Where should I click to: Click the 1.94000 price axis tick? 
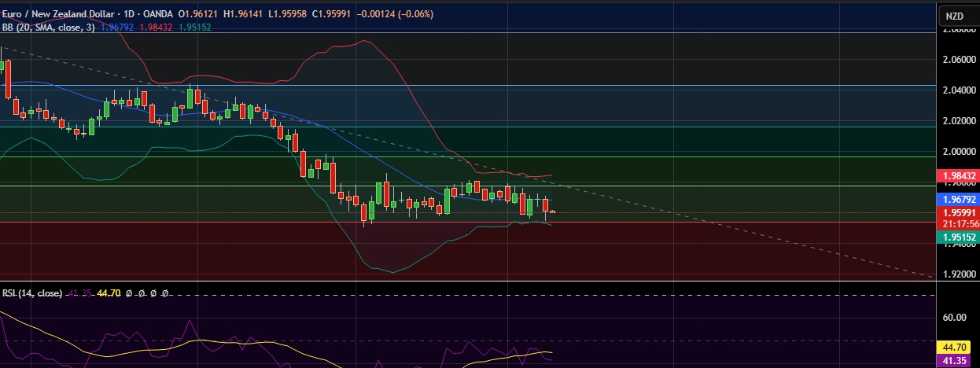point(960,244)
